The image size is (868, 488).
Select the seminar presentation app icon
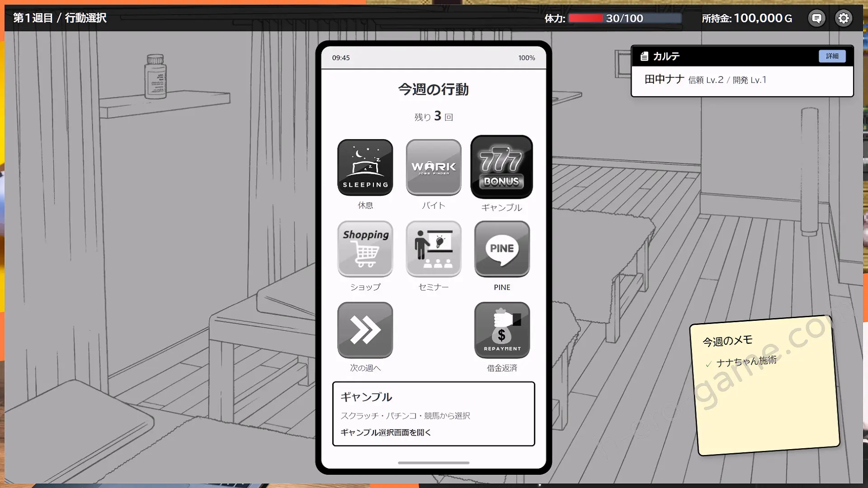[x=434, y=249]
